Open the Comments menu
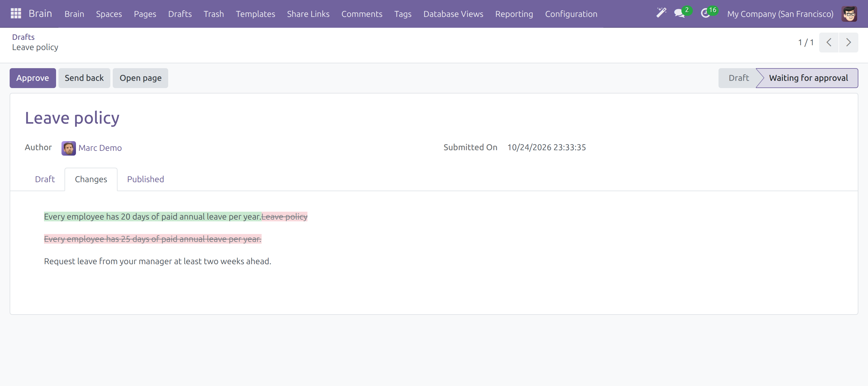 [x=362, y=14]
